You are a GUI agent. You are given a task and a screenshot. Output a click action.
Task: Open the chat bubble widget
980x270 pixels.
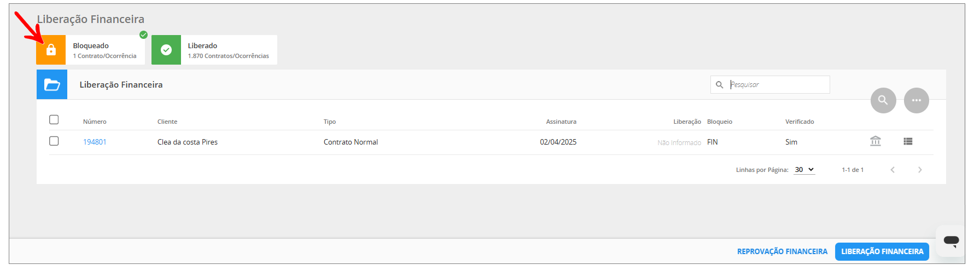(951, 240)
